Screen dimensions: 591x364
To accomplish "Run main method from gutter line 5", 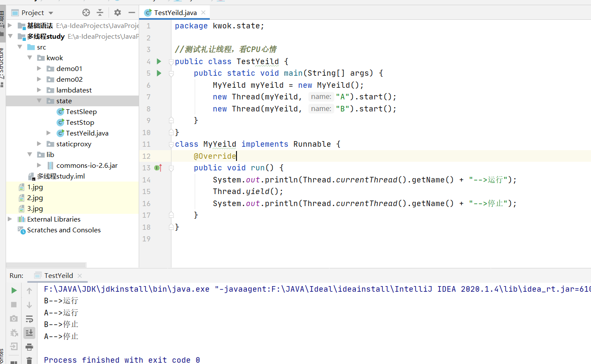I will (159, 73).
